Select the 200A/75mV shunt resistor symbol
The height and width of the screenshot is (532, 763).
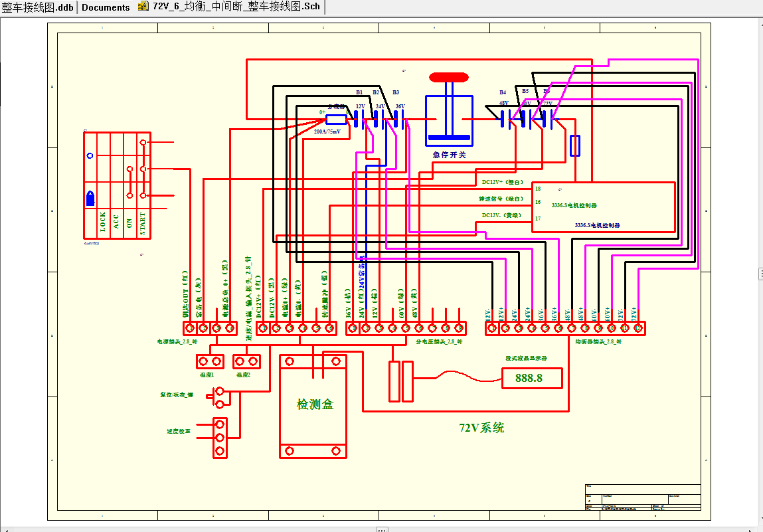point(336,120)
